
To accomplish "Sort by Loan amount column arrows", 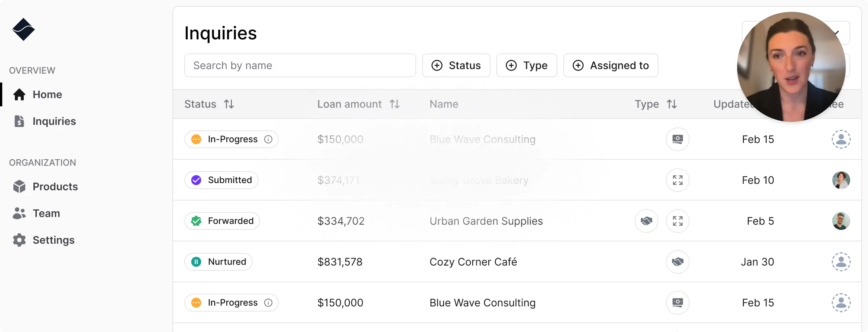I will [395, 104].
